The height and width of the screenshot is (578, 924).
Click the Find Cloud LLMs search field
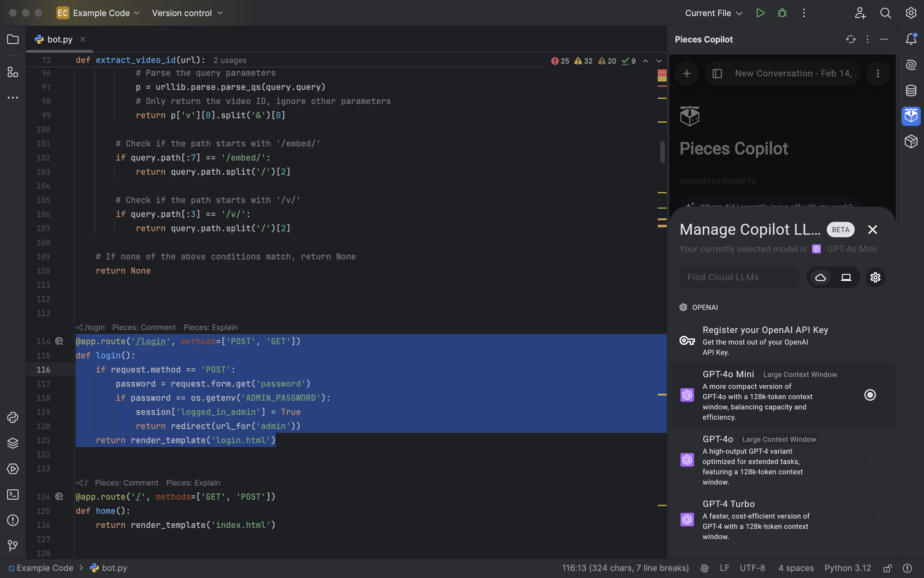tap(739, 277)
